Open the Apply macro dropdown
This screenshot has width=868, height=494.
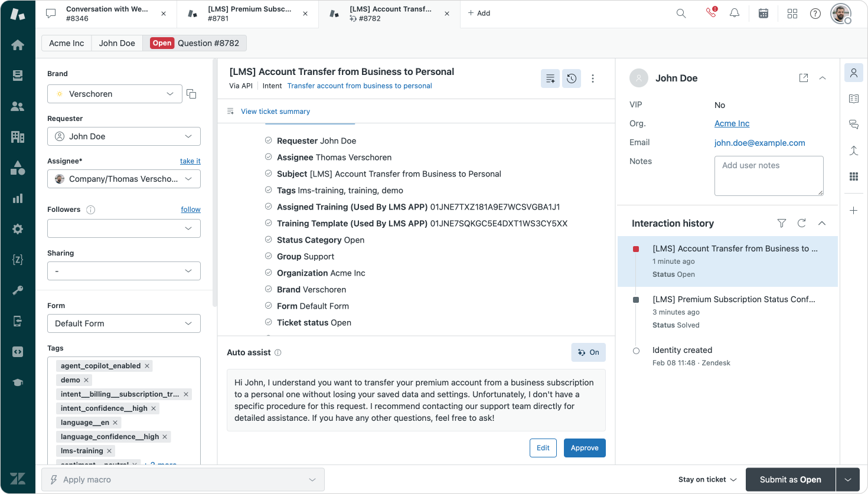pyautogui.click(x=183, y=480)
